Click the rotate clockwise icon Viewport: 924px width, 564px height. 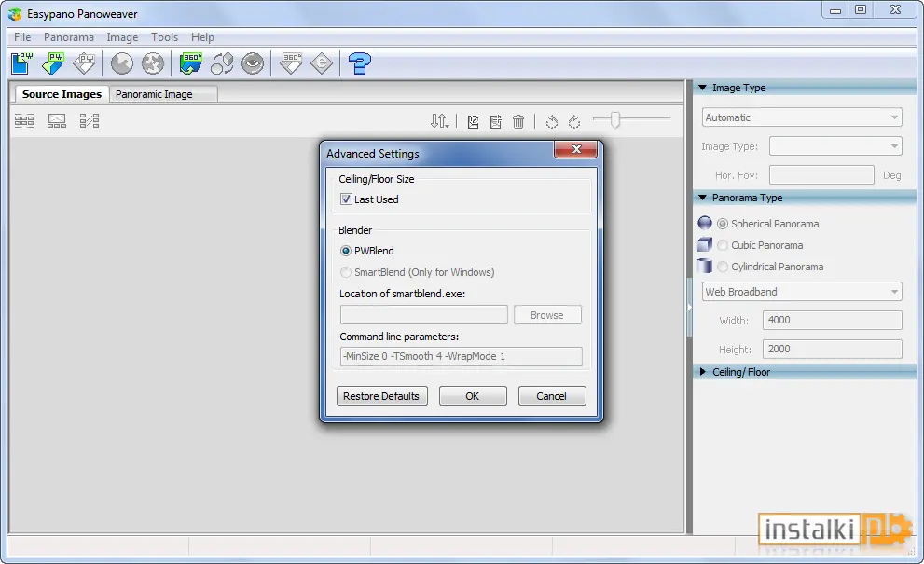(574, 121)
